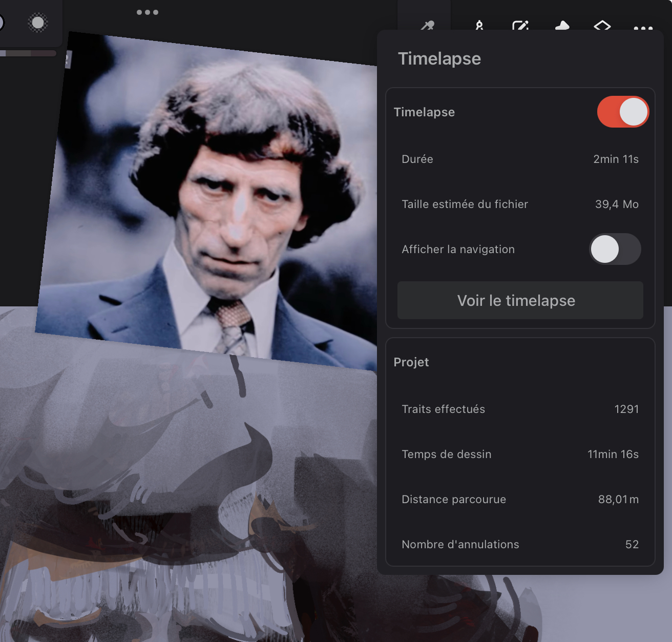
Task: Select the eyedropper tool in top toolbar
Action: [x=427, y=25]
